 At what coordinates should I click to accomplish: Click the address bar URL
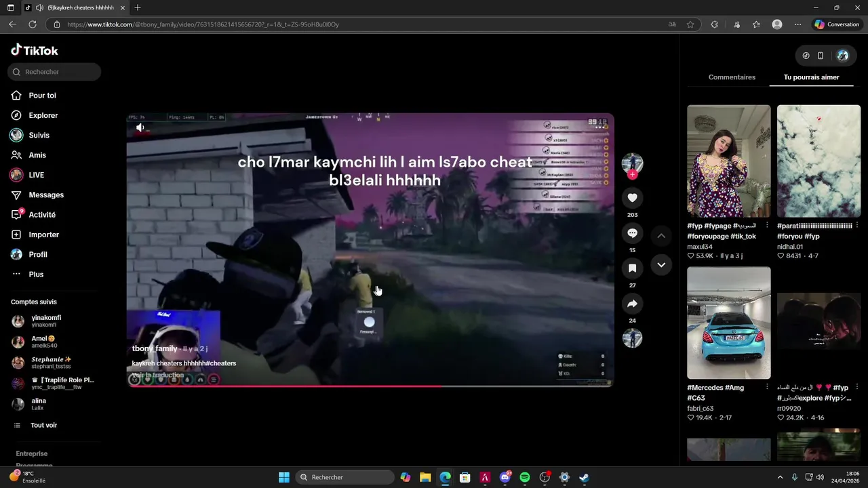tap(203, 24)
